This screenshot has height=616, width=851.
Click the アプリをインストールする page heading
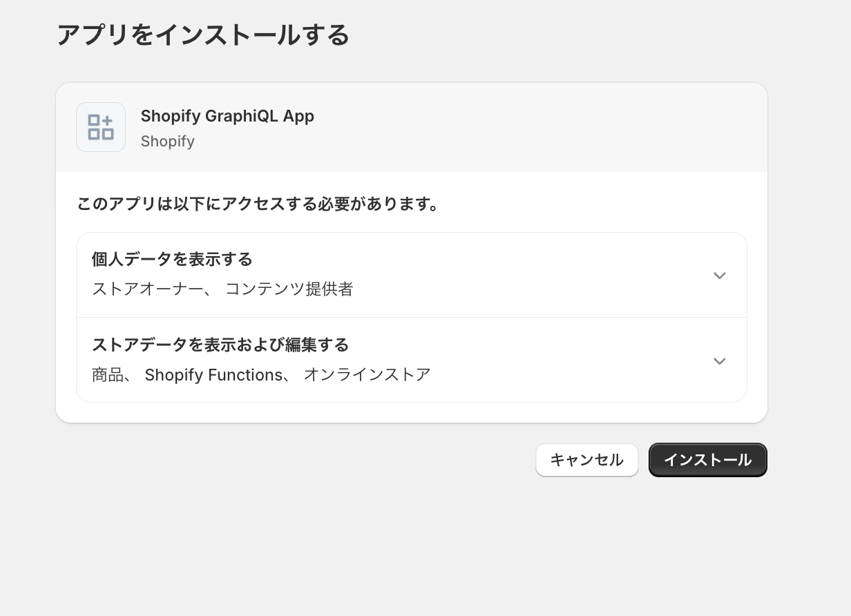click(203, 35)
